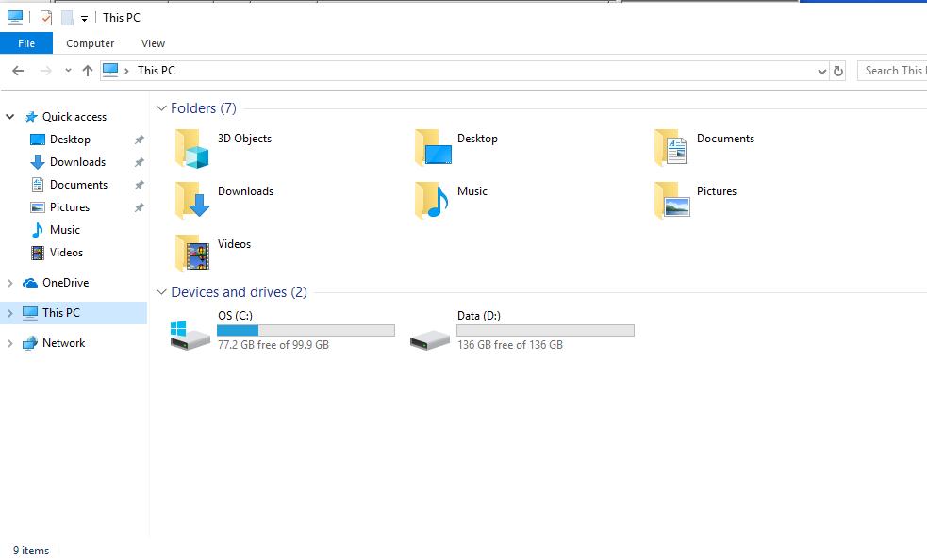Click the computer icon in address bar
927x560 pixels.
pyautogui.click(x=110, y=71)
